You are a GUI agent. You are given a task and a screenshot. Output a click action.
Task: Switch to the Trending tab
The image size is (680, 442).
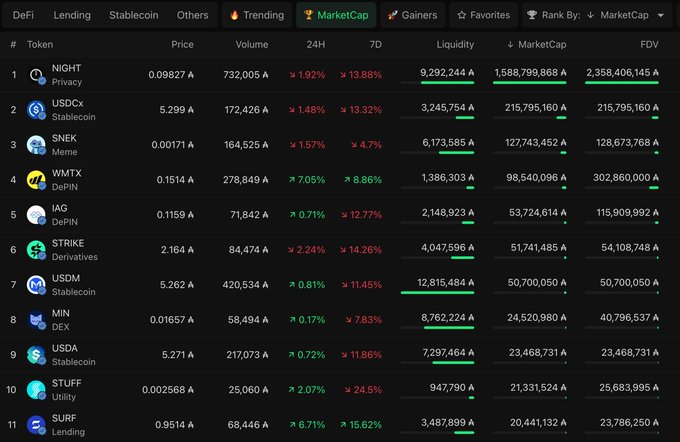click(x=257, y=15)
